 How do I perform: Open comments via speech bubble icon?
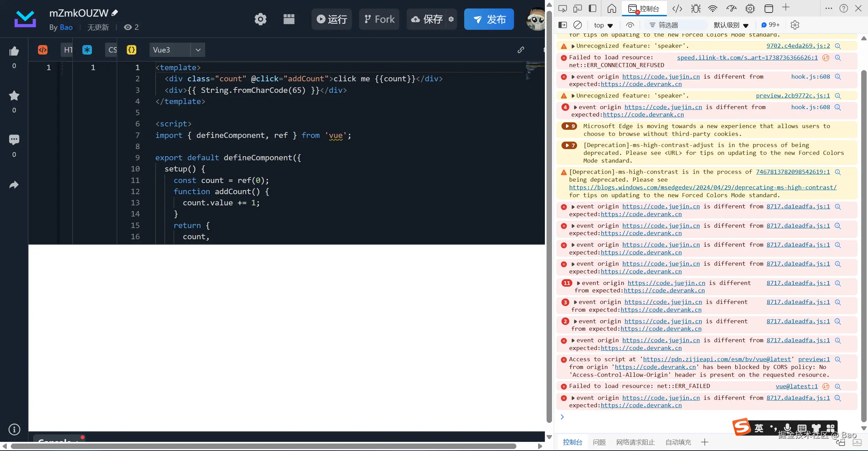[14, 140]
